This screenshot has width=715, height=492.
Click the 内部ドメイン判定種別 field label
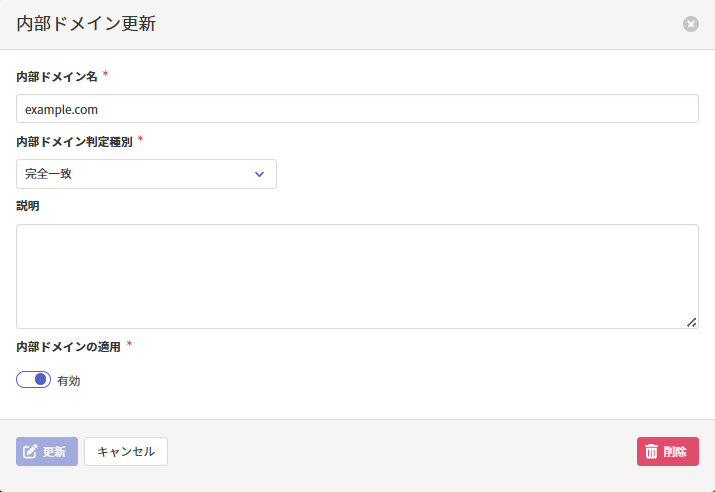[74, 142]
